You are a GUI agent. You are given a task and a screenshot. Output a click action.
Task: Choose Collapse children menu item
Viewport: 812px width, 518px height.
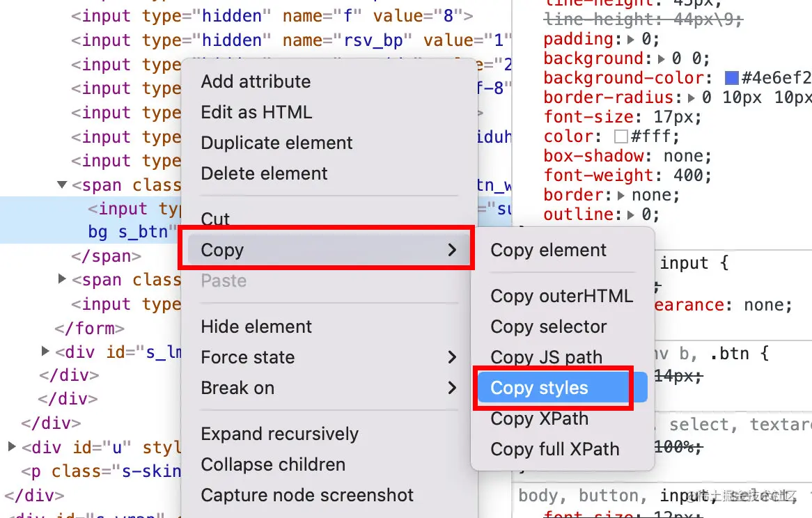[273, 464]
